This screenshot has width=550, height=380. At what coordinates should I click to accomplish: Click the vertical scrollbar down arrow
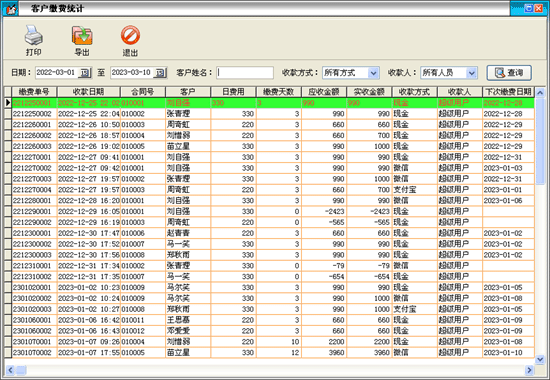540,360
